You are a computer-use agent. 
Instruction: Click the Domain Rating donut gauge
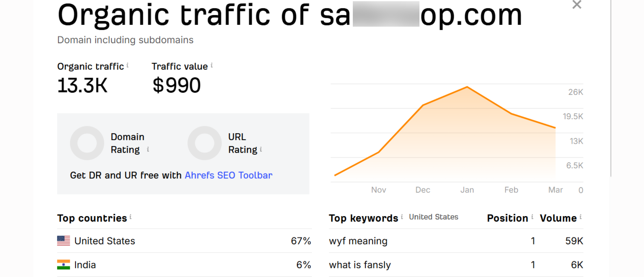(x=87, y=143)
